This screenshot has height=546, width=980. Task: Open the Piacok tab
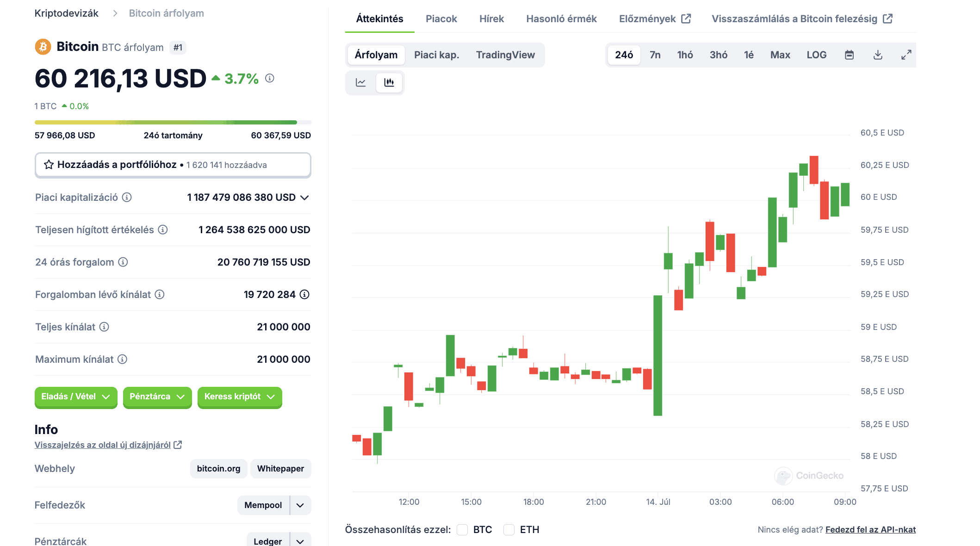click(441, 19)
